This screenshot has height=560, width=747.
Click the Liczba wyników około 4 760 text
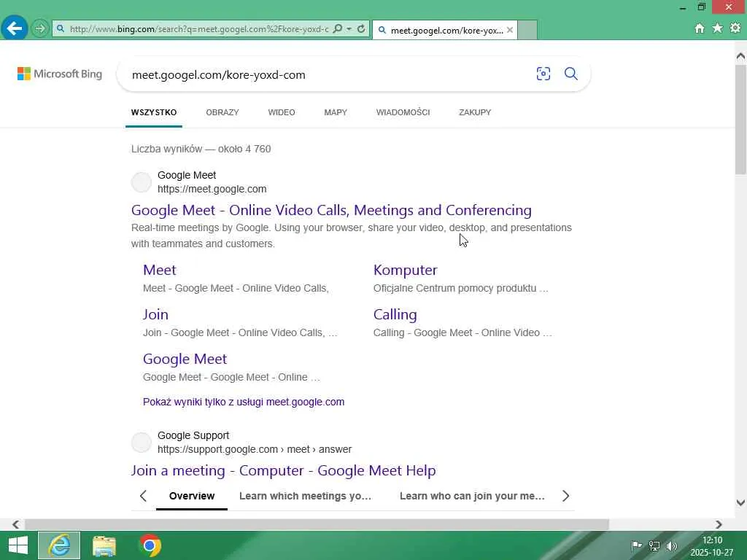tap(201, 149)
